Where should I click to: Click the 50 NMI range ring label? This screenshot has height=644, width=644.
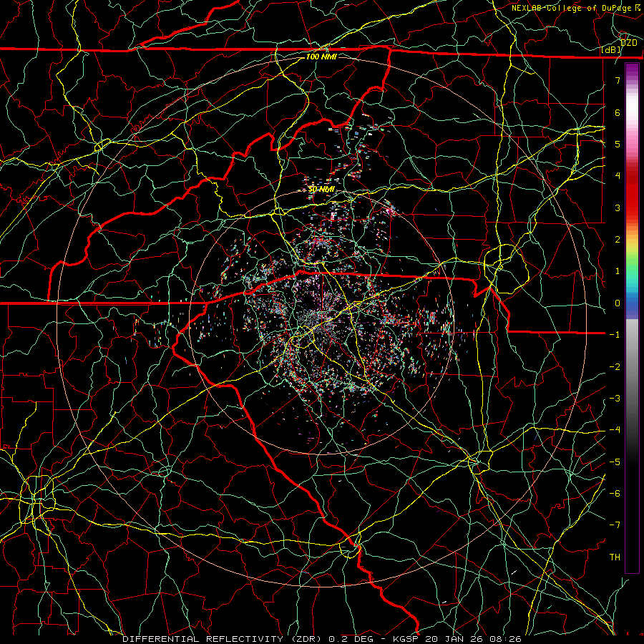[x=321, y=190]
